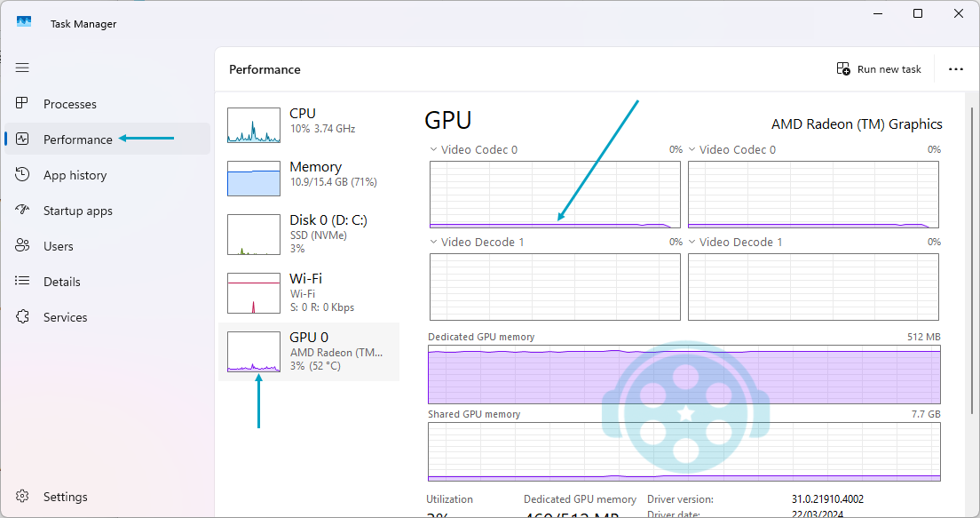Click the right Video Decode 1 graph

tap(813, 287)
